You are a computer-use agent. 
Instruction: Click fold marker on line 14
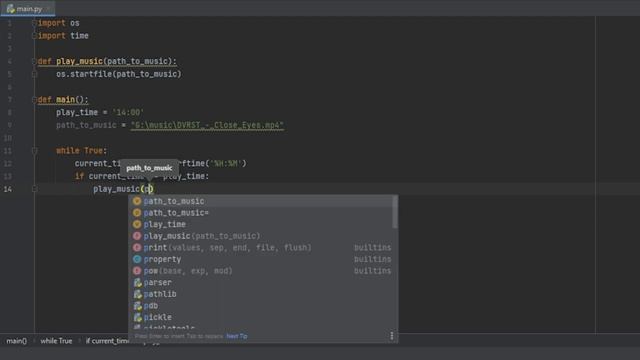[34, 189]
